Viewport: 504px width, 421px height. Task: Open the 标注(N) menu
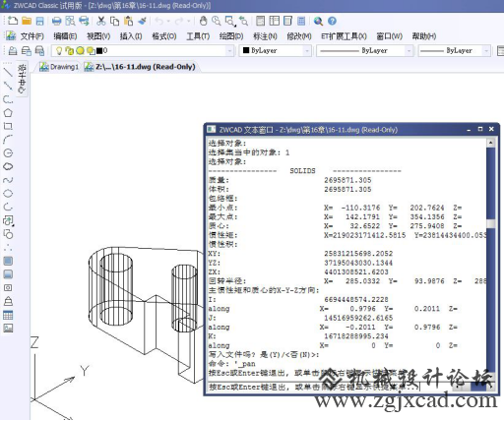coord(265,36)
